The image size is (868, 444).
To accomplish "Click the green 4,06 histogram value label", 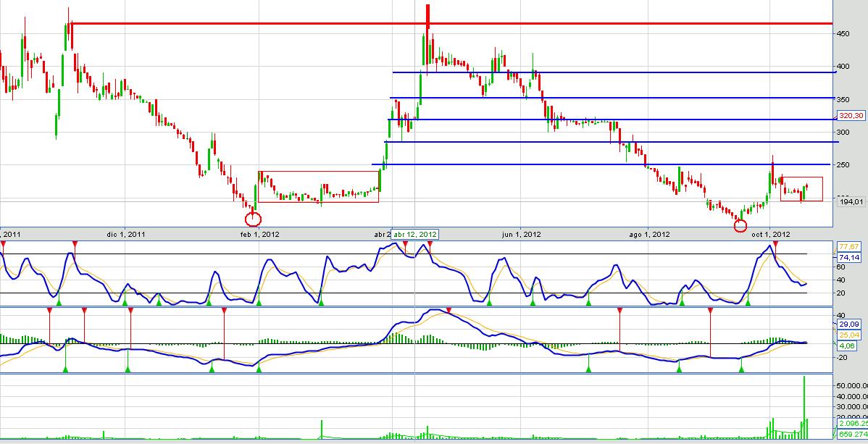I will click(848, 346).
